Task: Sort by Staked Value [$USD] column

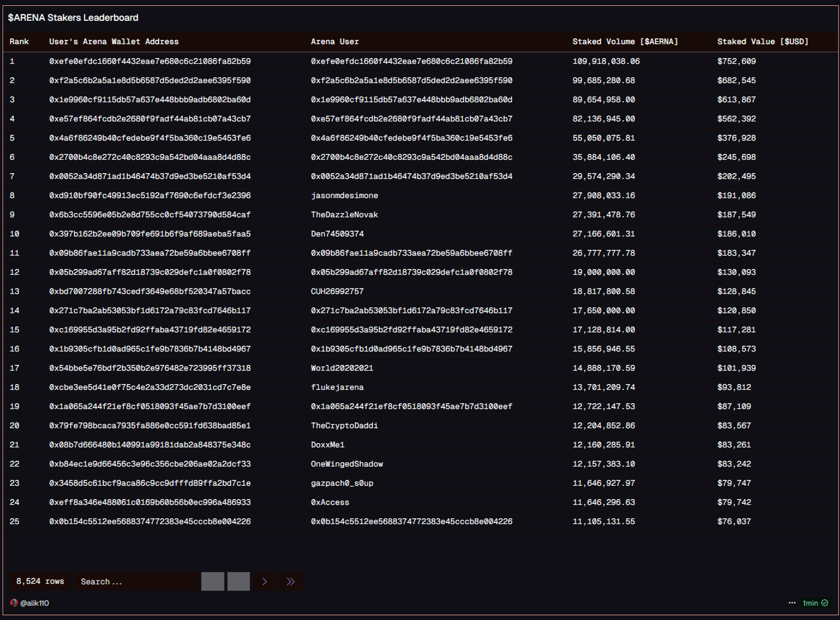Action: (x=762, y=42)
